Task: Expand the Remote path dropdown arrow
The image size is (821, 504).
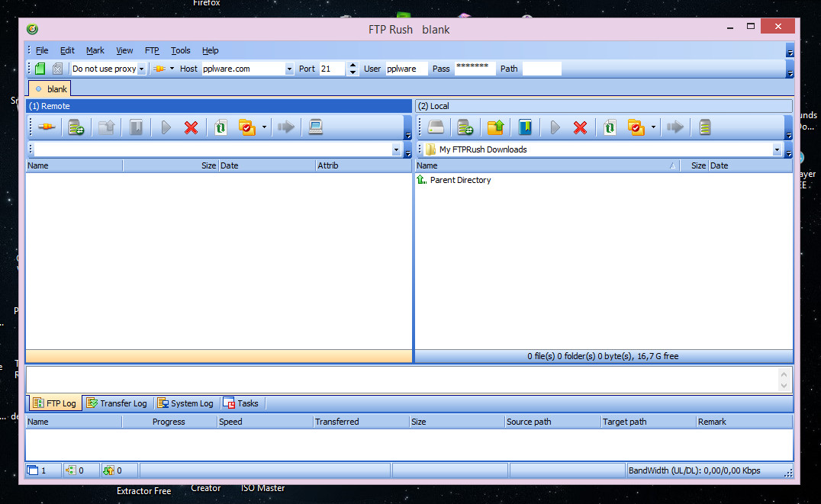Action: coord(396,149)
